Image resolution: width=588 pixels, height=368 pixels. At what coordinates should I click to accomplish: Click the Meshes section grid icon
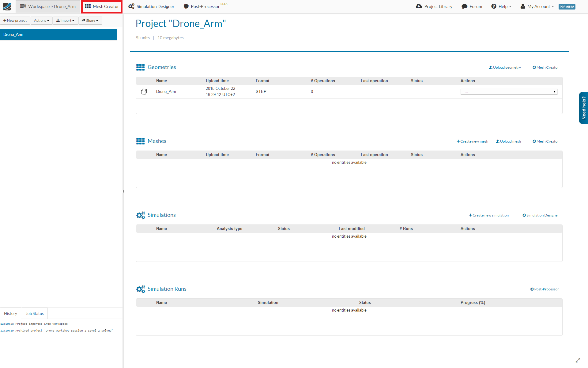pyautogui.click(x=140, y=141)
